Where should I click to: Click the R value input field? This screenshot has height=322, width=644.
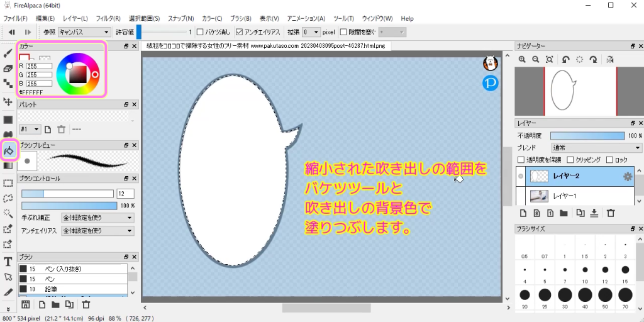point(39,65)
